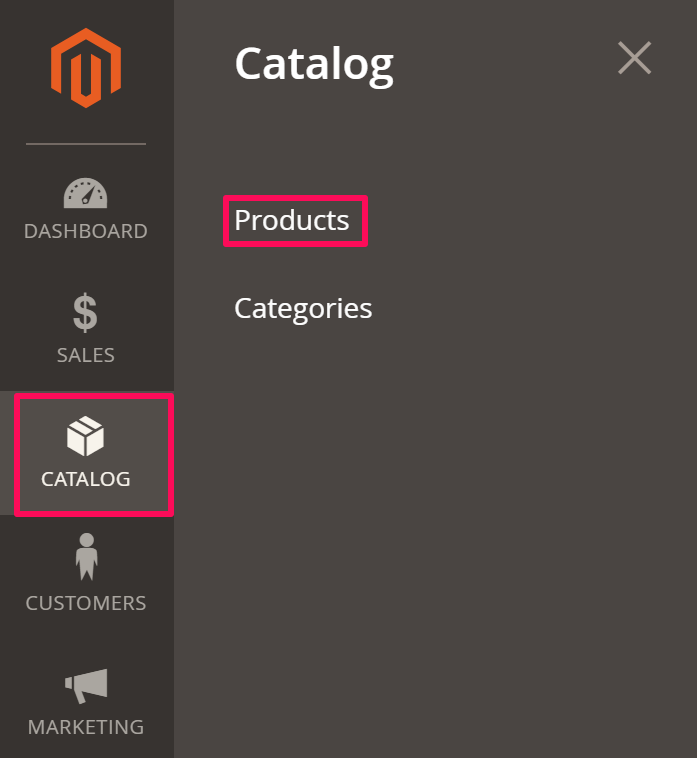Image resolution: width=697 pixels, height=758 pixels.
Task: Click the Marketing megaphone icon
Action: tap(86, 685)
